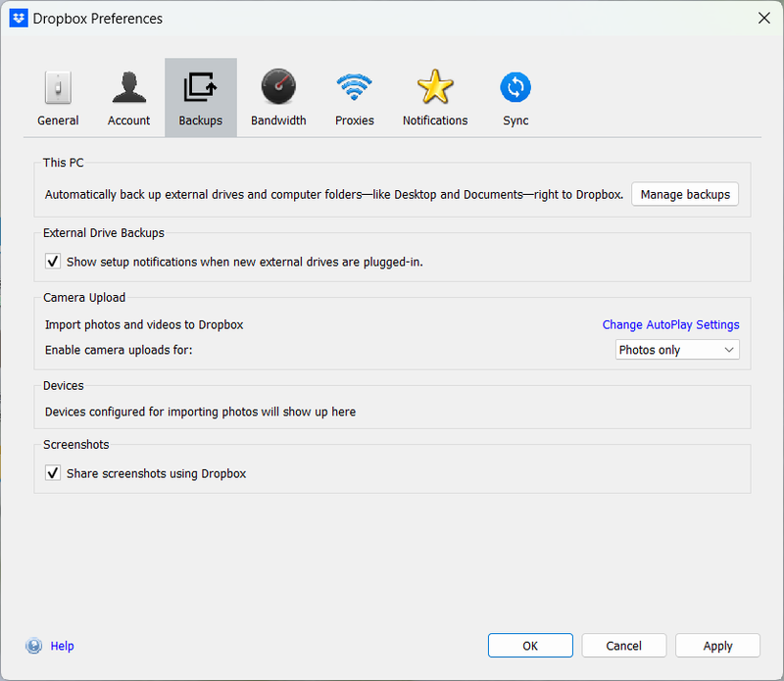The image size is (784, 681).
Task: Open the General tab light switch icon
Action: (58, 88)
